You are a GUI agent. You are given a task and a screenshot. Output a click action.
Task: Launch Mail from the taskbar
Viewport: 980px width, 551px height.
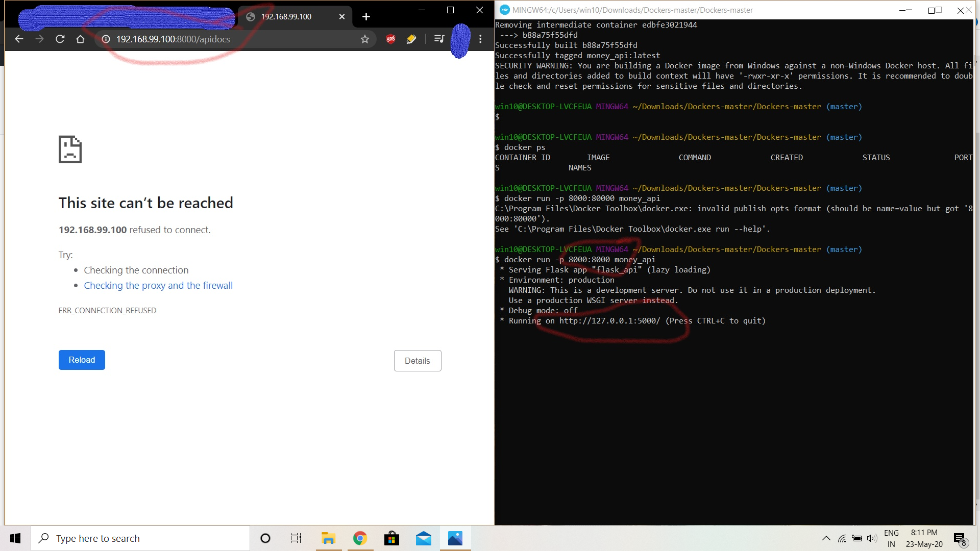pos(423,538)
